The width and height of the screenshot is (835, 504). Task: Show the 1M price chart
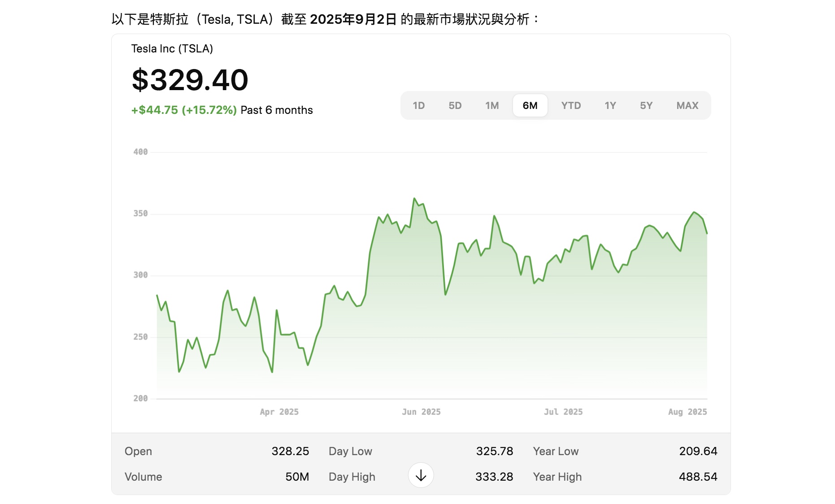[x=491, y=106]
